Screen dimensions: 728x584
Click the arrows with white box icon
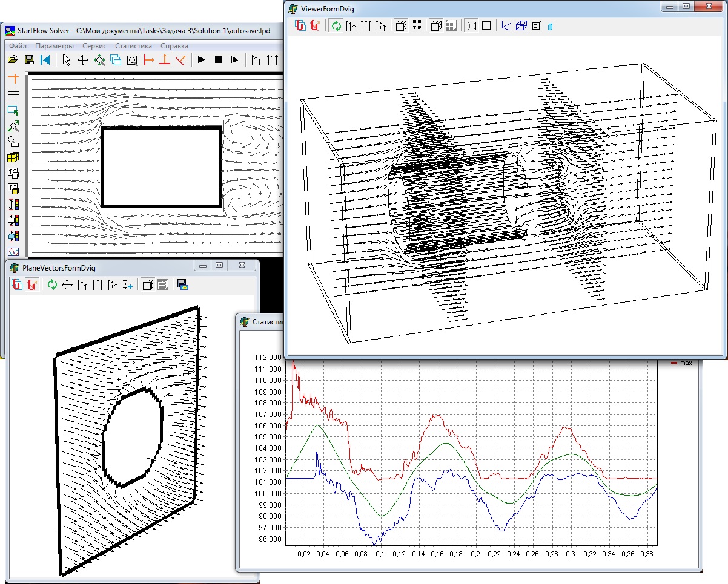point(13,173)
